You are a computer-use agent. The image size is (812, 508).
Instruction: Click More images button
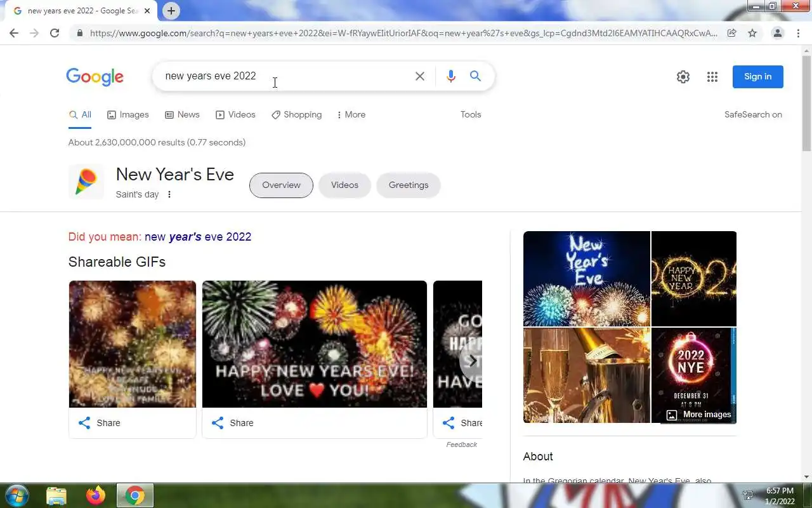pyautogui.click(x=698, y=415)
